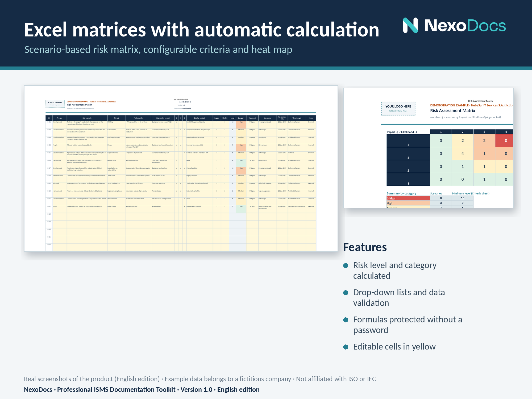Viewport: 532px width, 399px height.
Task: Click bullet beside 'Risk level and category calculated'
Action: (x=346, y=265)
